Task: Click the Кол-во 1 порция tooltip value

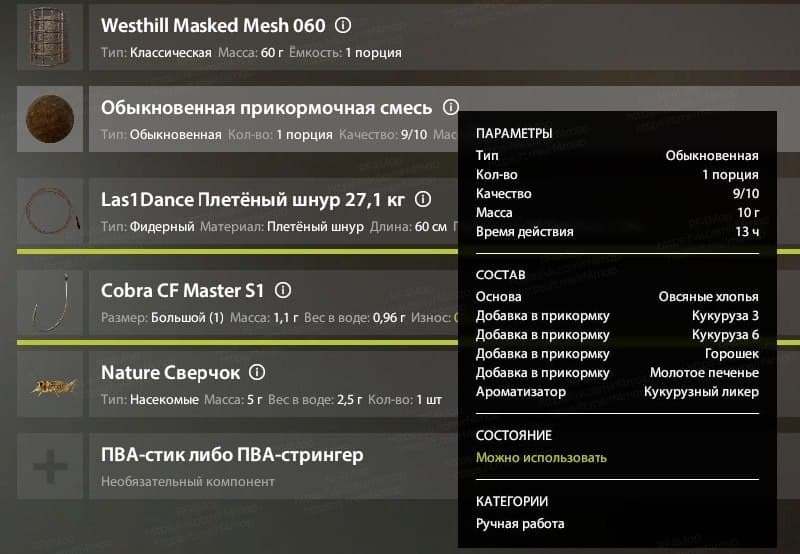Action: (x=730, y=174)
